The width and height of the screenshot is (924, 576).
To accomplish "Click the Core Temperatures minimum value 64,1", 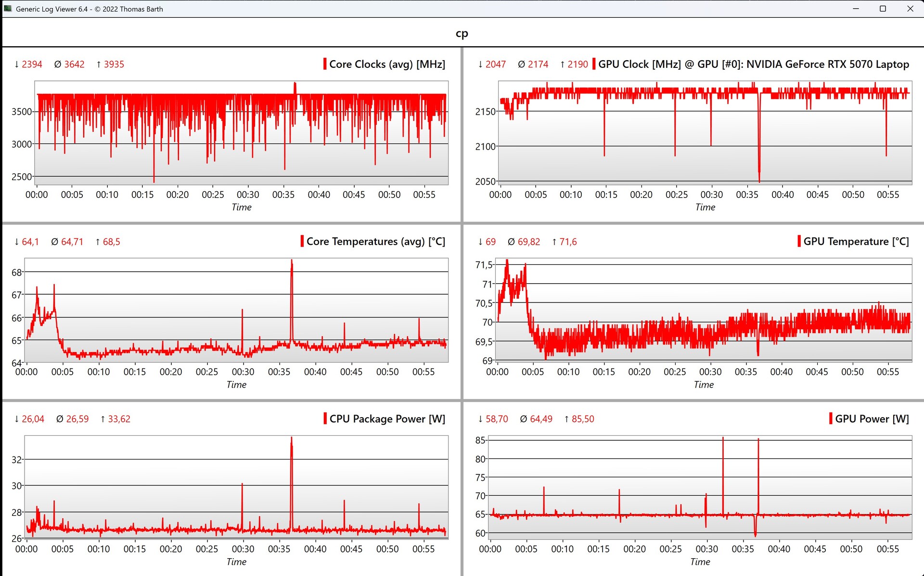I will (30, 241).
